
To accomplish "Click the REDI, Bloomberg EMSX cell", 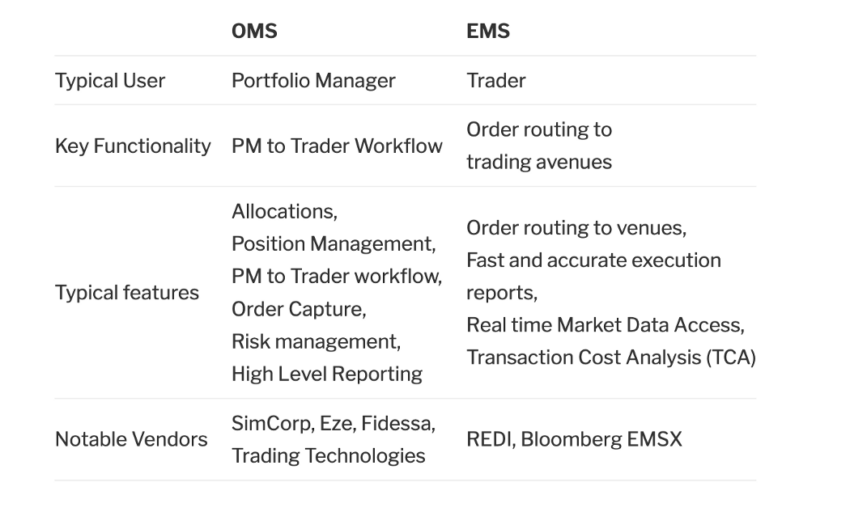I will click(x=574, y=439).
